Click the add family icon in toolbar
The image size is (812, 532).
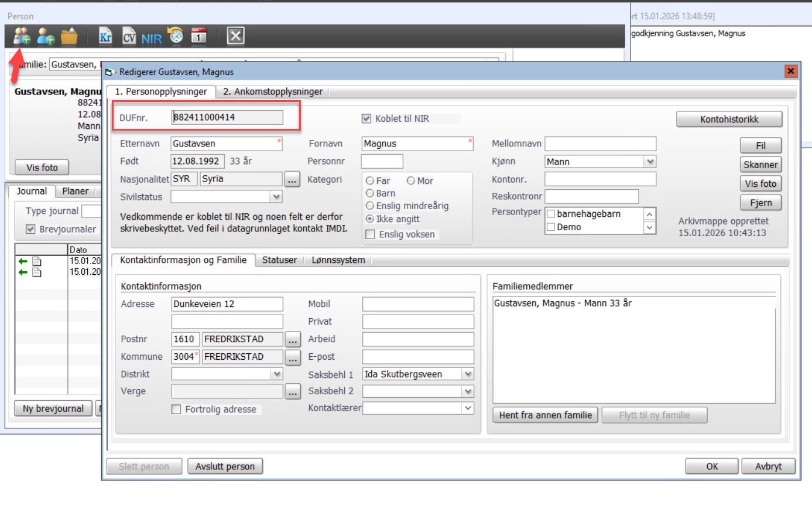pos(22,36)
